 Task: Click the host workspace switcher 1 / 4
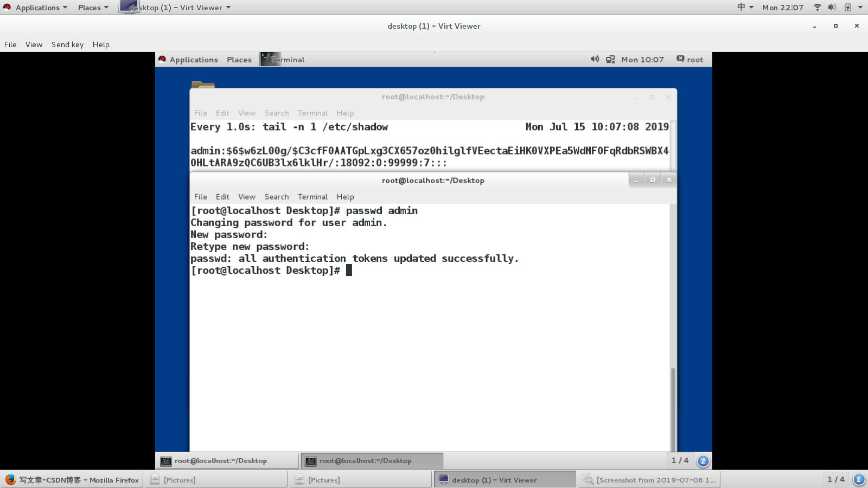click(x=836, y=479)
